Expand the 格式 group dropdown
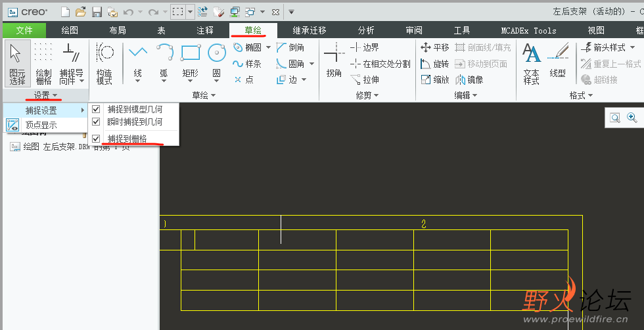The image size is (644, 330). pos(581,96)
